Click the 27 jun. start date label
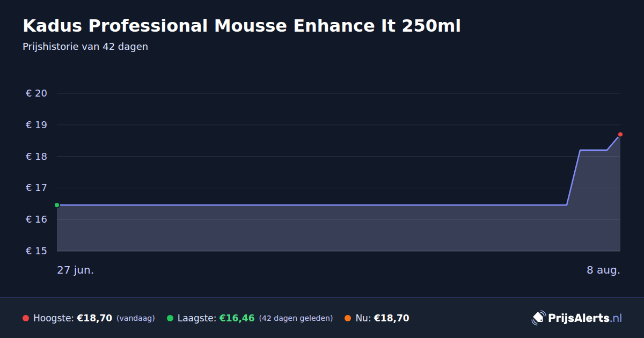 pyautogui.click(x=75, y=270)
